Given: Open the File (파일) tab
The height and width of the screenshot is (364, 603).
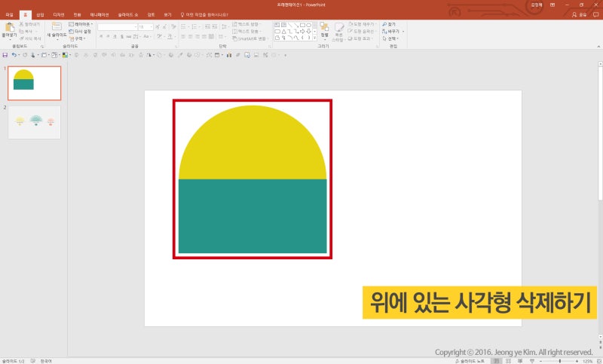Looking at the screenshot, I should (x=9, y=14).
